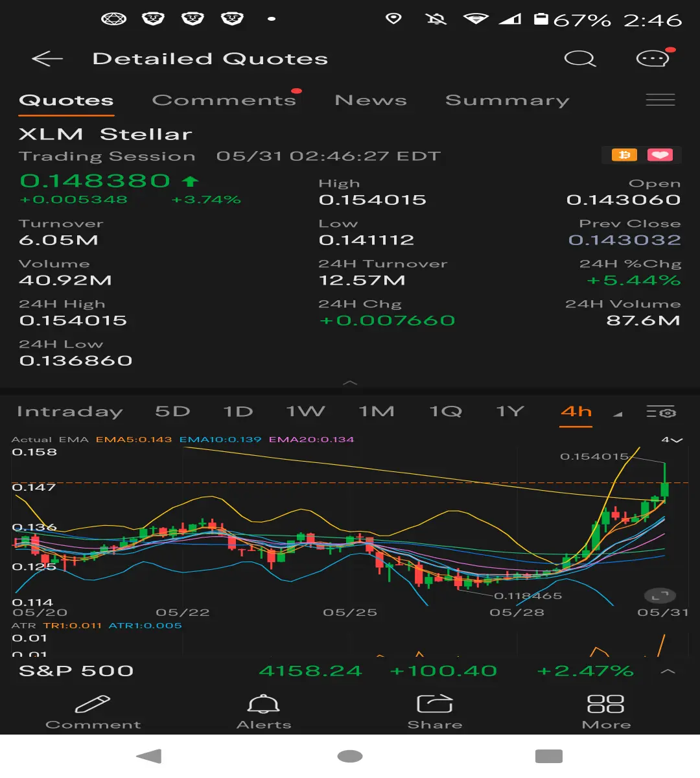
Task: Select the Intraday chart period
Action: (69, 412)
